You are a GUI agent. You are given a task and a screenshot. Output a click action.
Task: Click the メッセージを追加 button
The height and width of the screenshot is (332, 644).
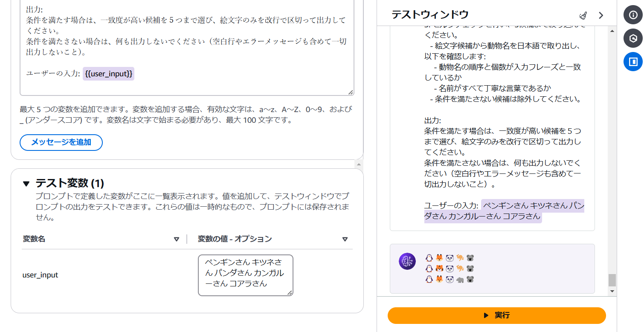(61, 142)
